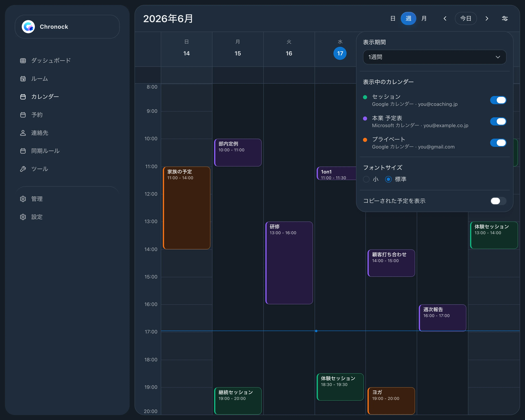Screen dimensions: 525x420
Task: Click the purple 本業 予定表 color dot
Action: [365, 119]
